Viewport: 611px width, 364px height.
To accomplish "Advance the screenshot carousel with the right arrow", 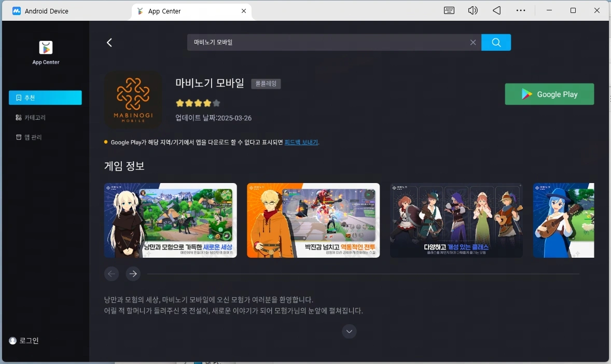I will [x=133, y=274].
